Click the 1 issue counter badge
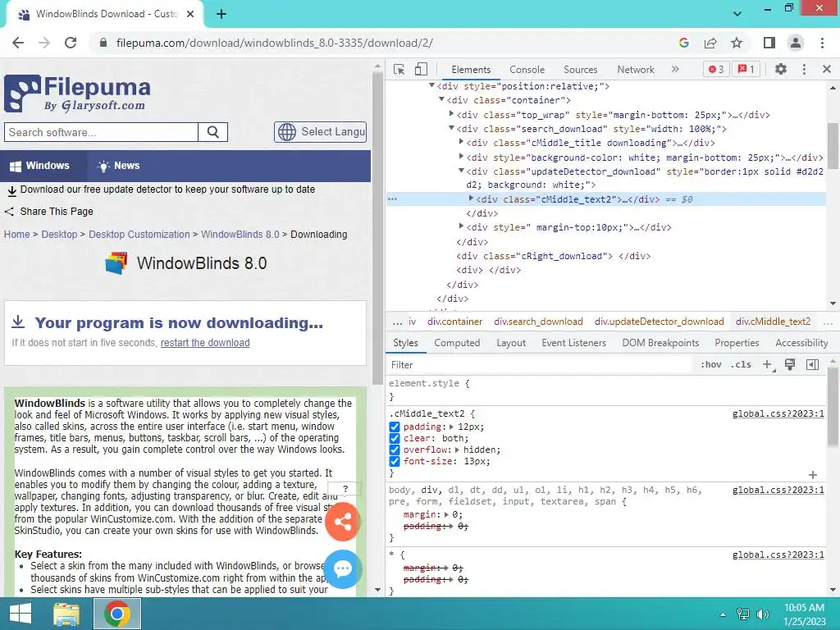 click(746, 69)
